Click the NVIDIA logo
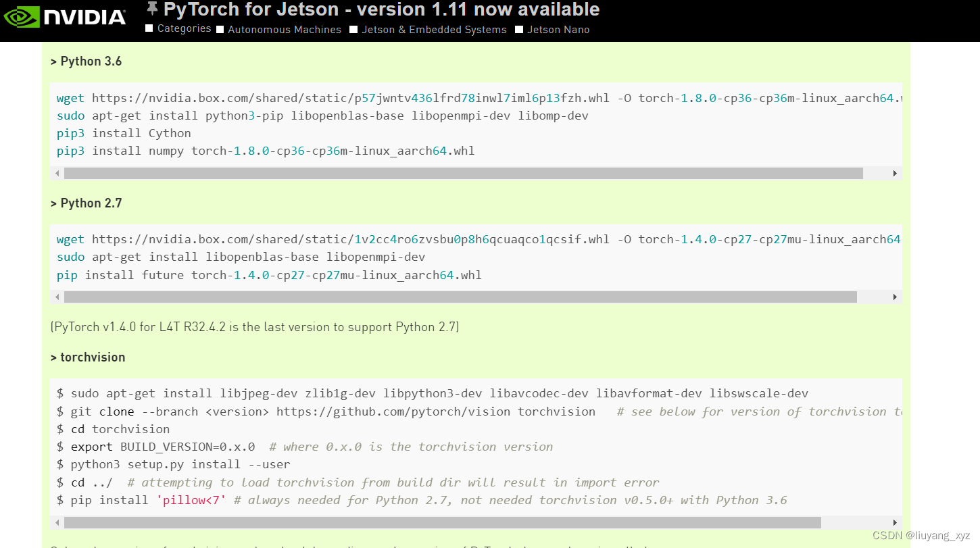Image resolution: width=980 pixels, height=548 pixels. coord(64,16)
